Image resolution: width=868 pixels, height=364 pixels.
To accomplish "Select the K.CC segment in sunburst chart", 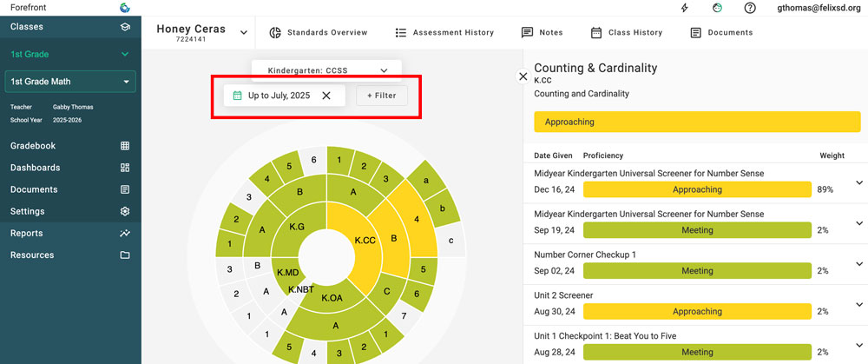I will pyautogui.click(x=363, y=239).
